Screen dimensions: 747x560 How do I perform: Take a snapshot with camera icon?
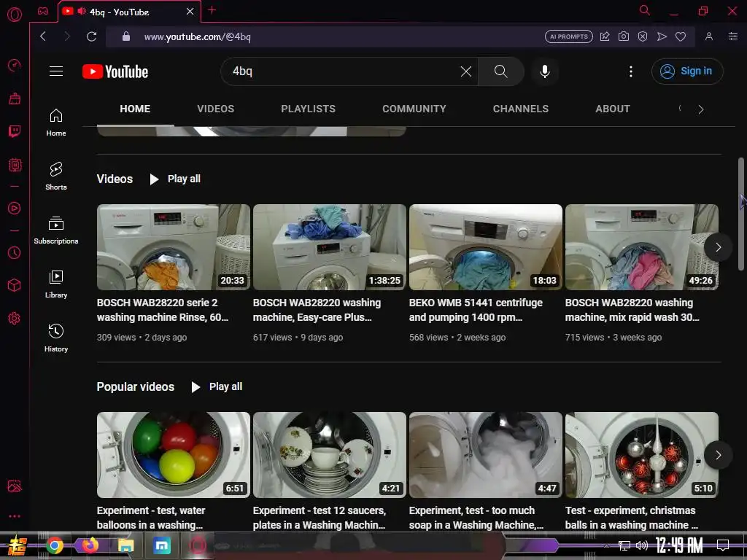(x=623, y=36)
